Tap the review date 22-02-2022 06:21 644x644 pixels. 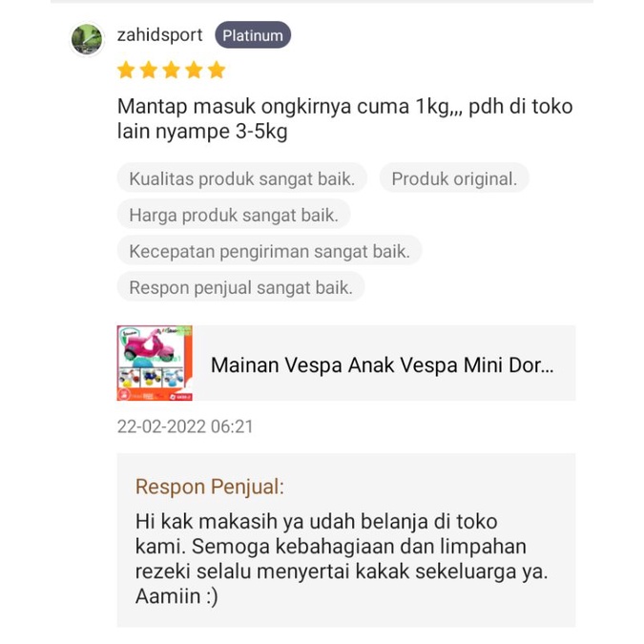185,426
